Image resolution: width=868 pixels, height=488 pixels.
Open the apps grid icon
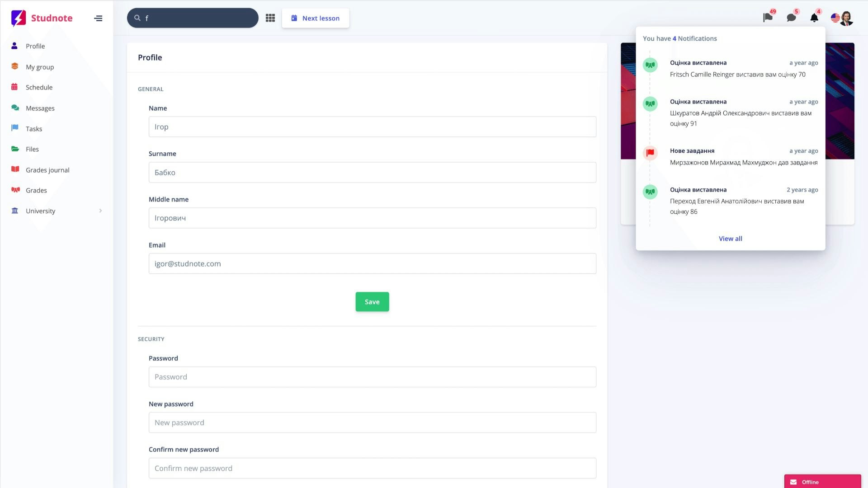(x=270, y=18)
